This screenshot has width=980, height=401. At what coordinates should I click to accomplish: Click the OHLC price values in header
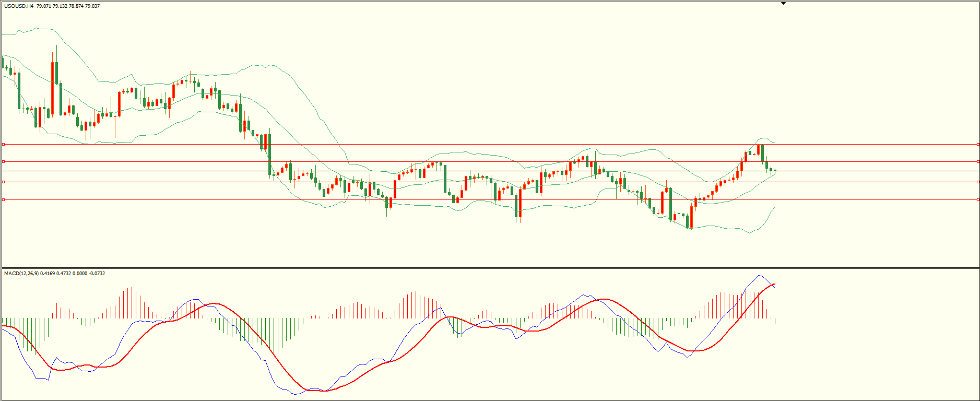tap(68, 6)
